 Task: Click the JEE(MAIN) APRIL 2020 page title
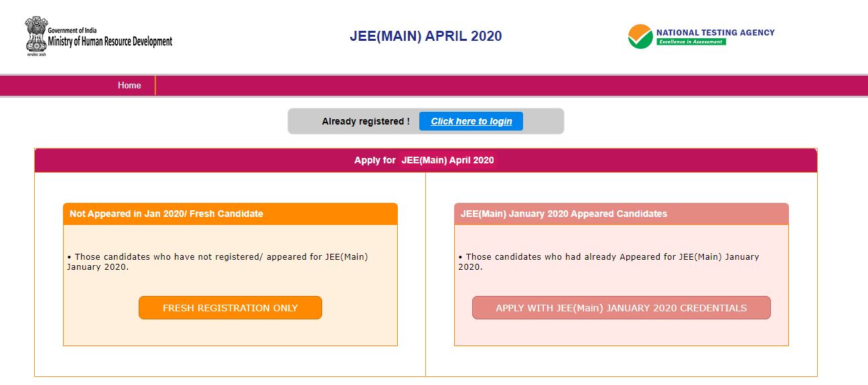pyautogui.click(x=425, y=36)
